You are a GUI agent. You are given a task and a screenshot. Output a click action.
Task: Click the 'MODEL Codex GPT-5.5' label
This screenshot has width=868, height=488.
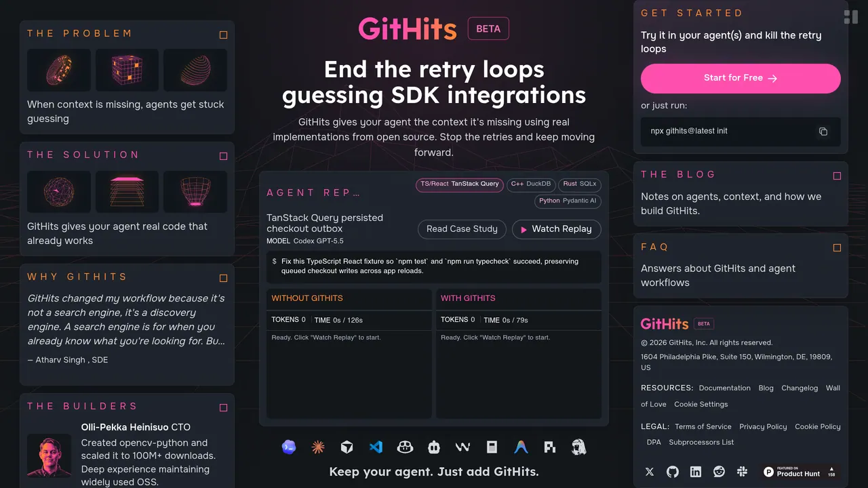tap(305, 241)
